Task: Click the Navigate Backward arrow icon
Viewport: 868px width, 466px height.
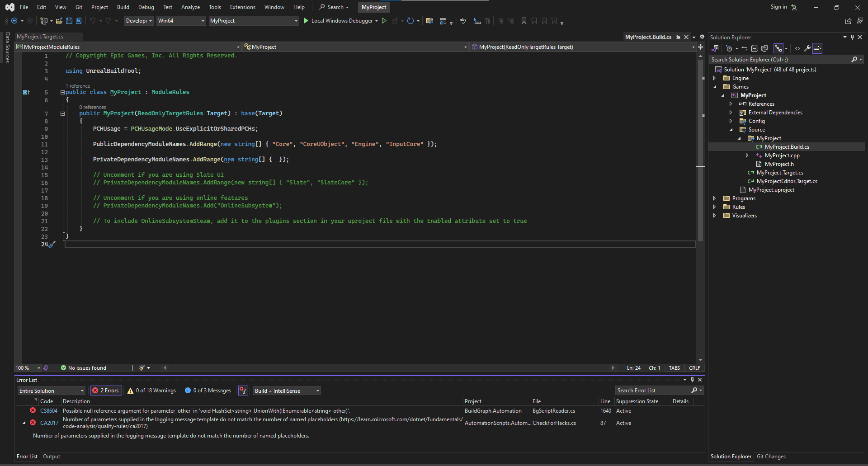Action: (14, 21)
